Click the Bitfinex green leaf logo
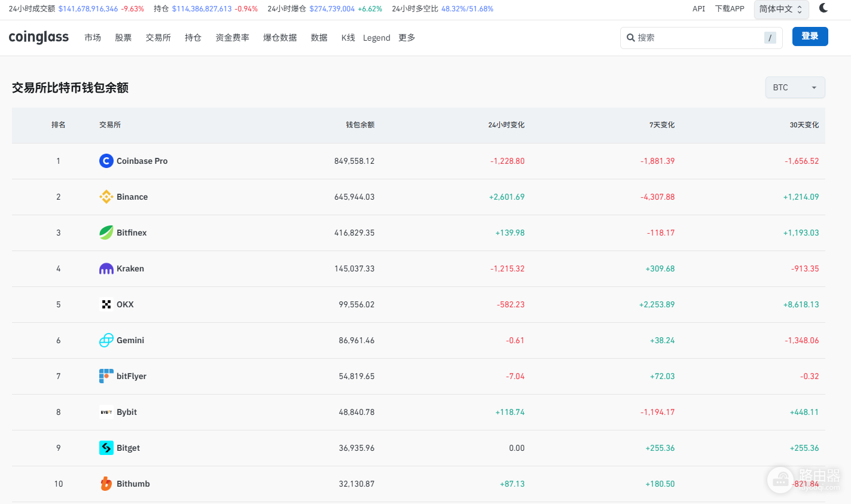 106,233
